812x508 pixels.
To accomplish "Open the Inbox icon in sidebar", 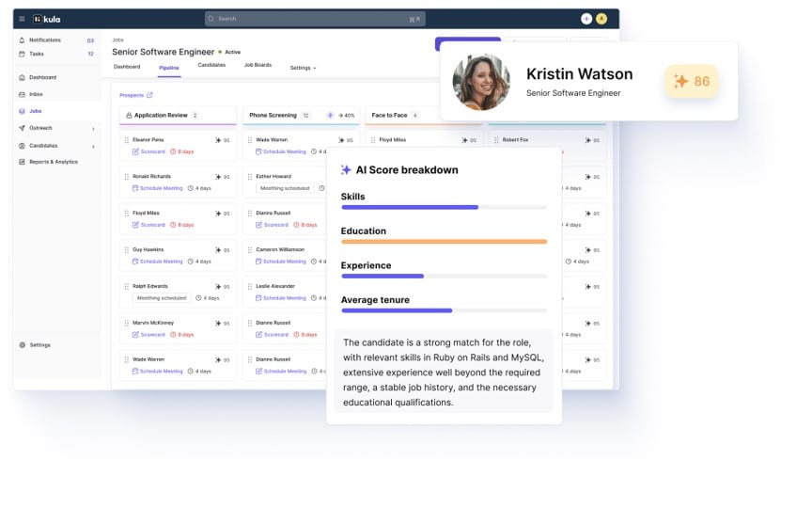I will [x=23, y=94].
